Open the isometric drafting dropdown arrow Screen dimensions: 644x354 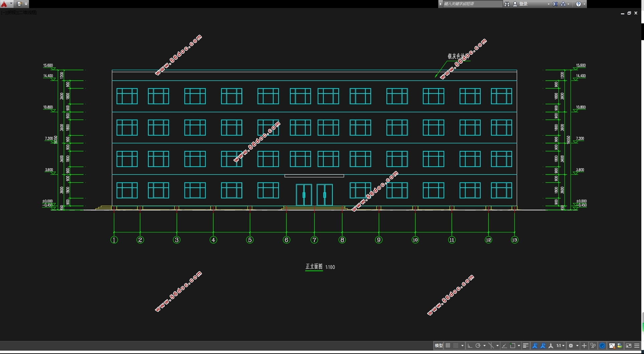pos(497,346)
